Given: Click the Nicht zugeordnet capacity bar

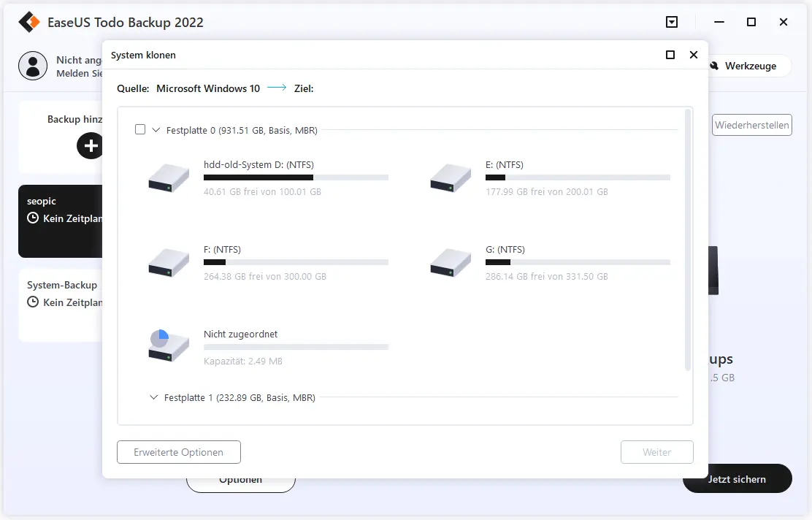Looking at the screenshot, I should pos(296,347).
